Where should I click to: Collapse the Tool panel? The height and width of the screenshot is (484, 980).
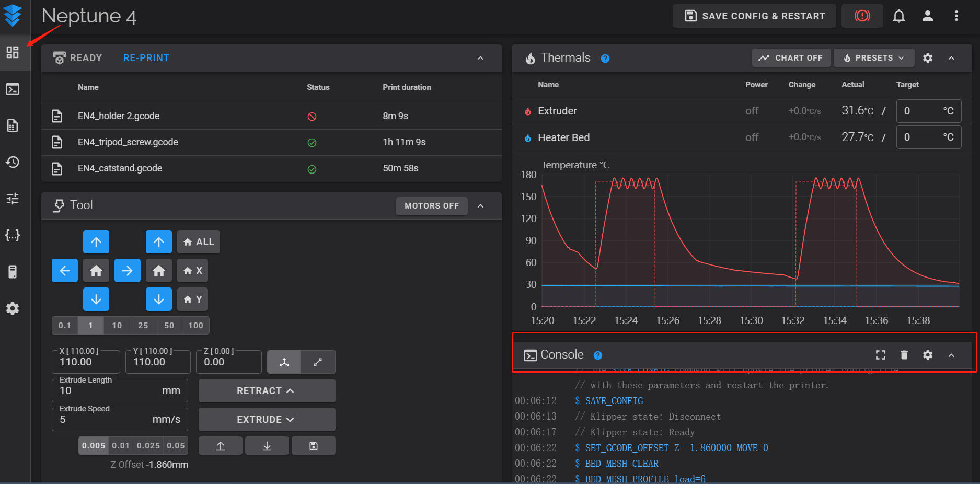click(x=480, y=206)
